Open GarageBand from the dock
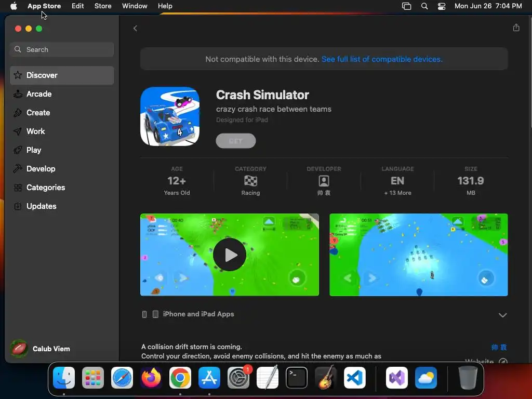This screenshot has height=399, width=532. pyautogui.click(x=326, y=378)
